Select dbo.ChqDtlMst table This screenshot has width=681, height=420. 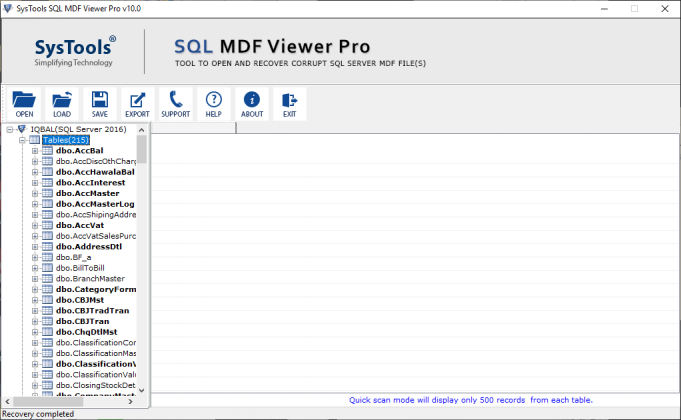pos(86,332)
